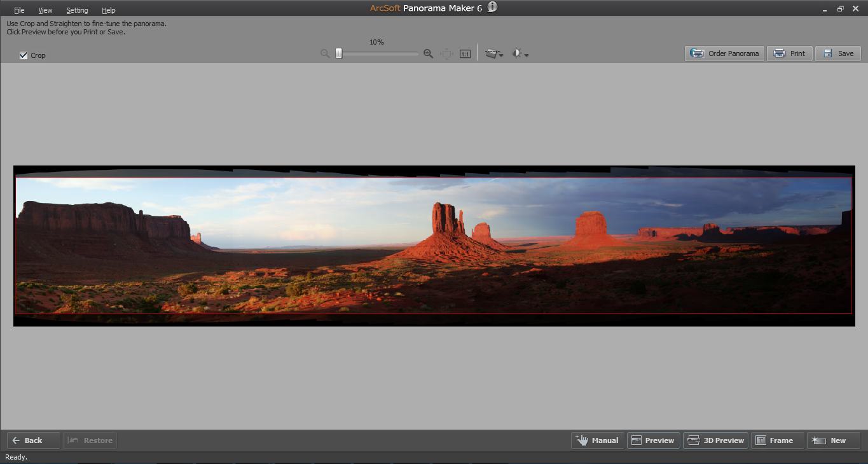Open the File menu
The image size is (868, 464).
click(x=19, y=10)
